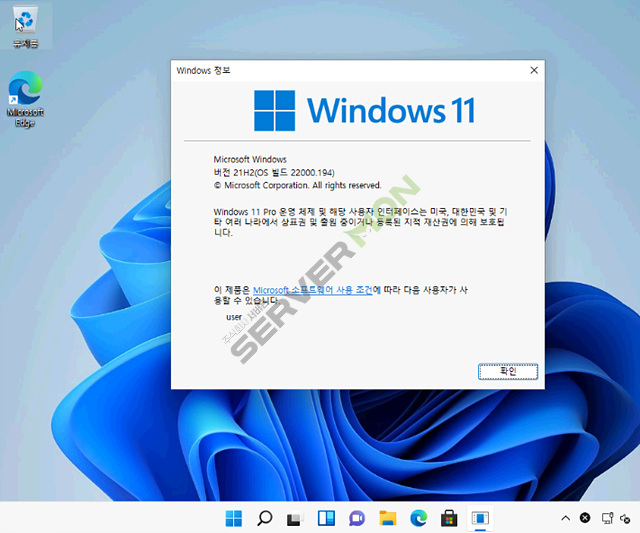Click the muted volume tray icon

(x=624, y=518)
